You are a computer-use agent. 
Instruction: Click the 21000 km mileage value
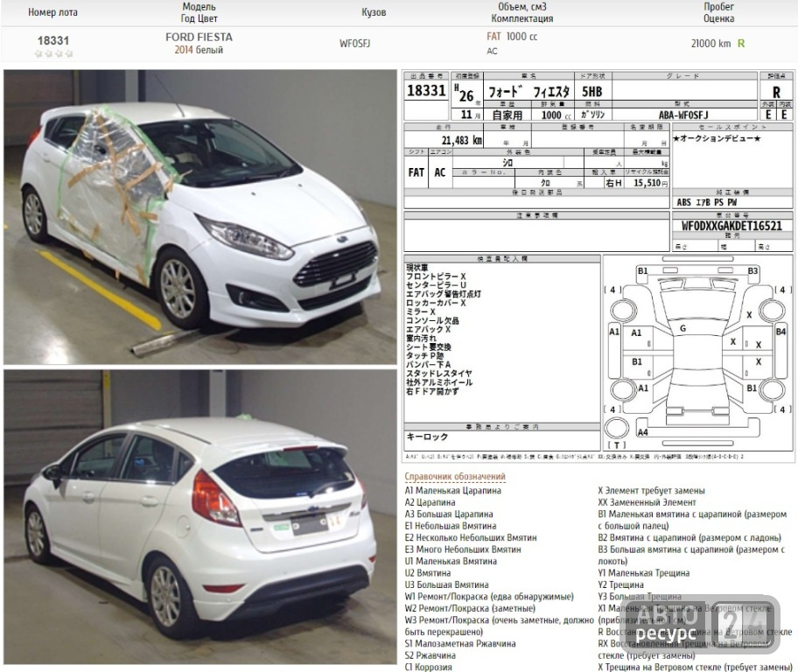710,44
